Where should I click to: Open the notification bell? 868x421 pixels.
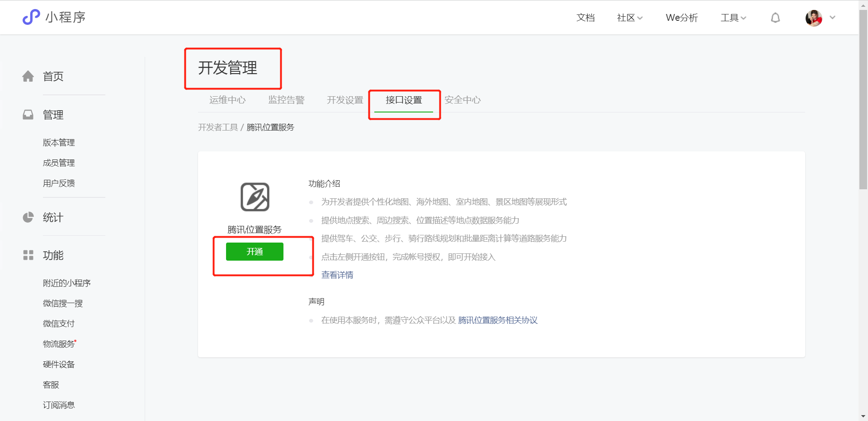(775, 18)
